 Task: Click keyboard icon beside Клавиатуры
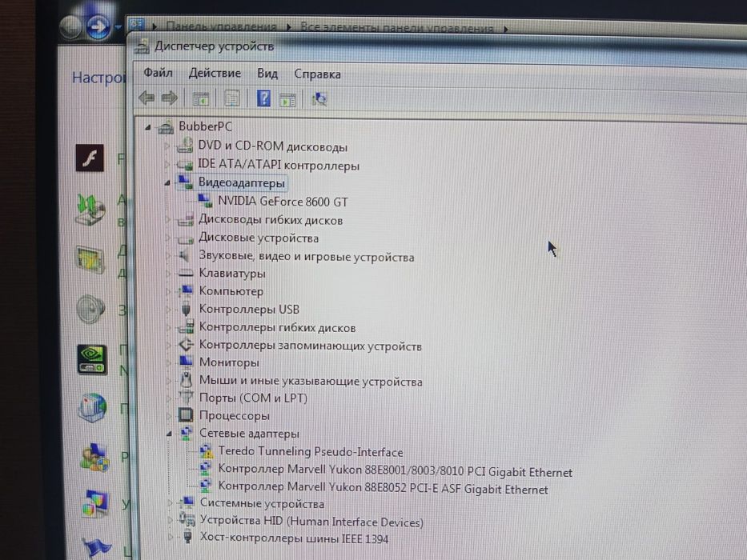[185, 273]
